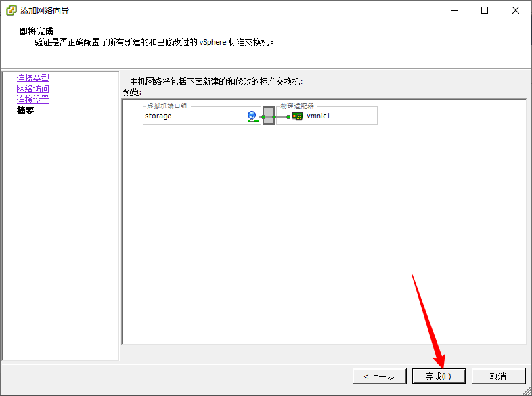
Task: Maximize the wizard window
Action: (x=485, y=10)
